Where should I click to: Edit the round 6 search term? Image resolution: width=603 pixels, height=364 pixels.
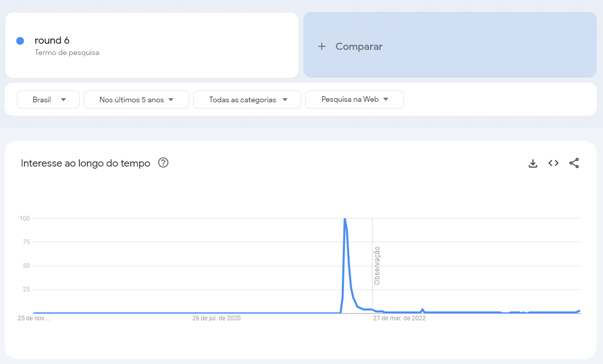[52, 41]
